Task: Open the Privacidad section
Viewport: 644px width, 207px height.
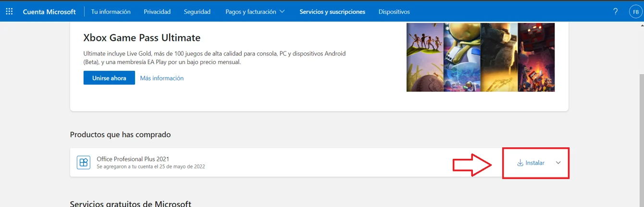Action: click(x=157, y=12)
